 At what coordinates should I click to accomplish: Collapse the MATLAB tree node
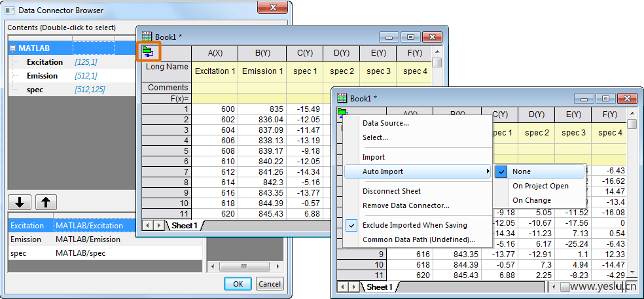pyautogui.click(x=12, y=48)
